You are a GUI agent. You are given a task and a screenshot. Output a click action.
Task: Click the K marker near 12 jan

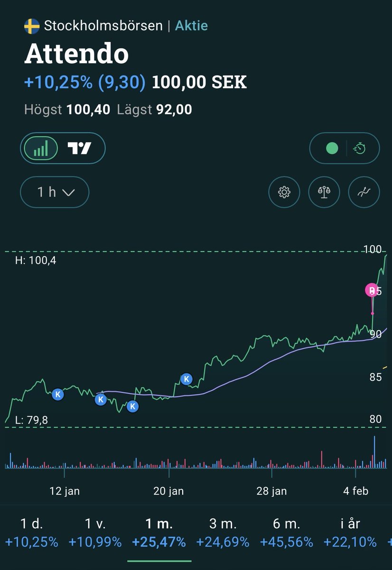tap(58, 394)
